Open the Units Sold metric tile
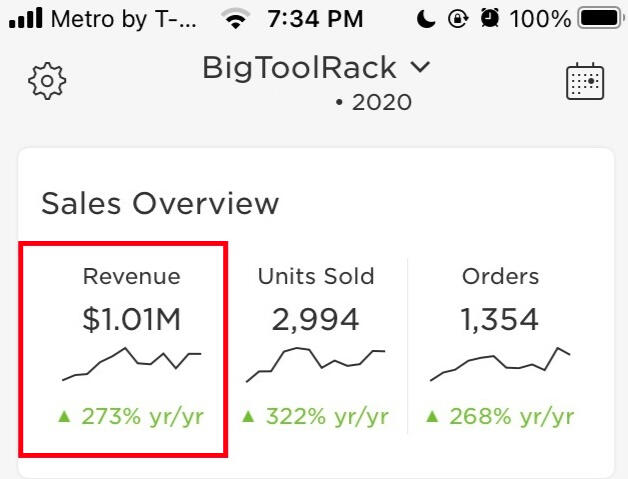The height and width of the screenshot is (479, 628). [x=316, y=349]
